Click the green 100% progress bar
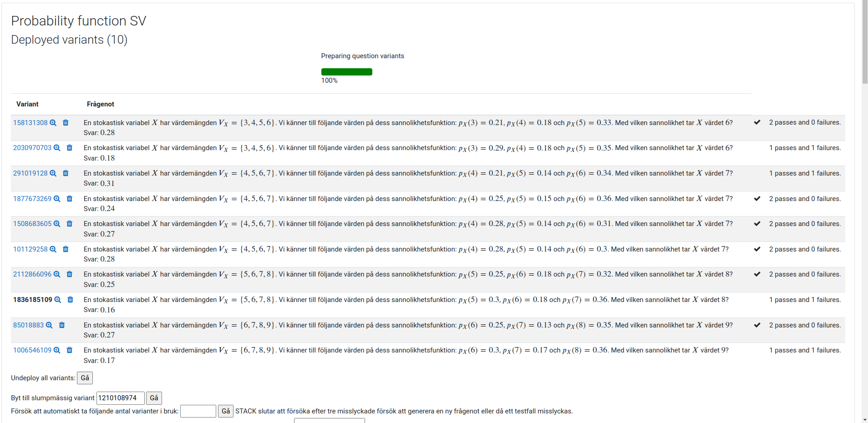868x423 pixels. click(x=346, y=71)
